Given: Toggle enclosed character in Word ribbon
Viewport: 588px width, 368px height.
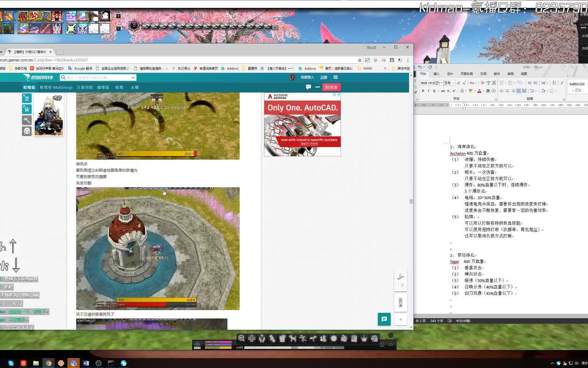Looking at the screenshot, I should click(x=494, y=91).
